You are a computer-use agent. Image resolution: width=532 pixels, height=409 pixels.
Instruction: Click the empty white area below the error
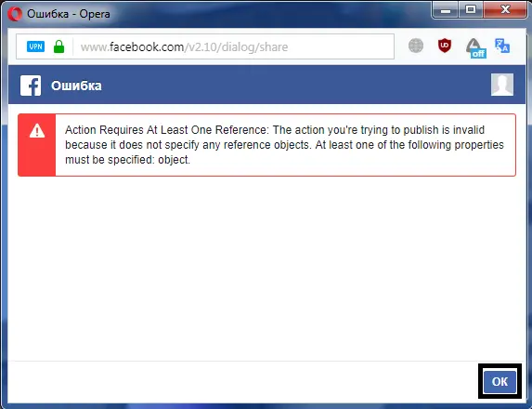tap(266, 269)
